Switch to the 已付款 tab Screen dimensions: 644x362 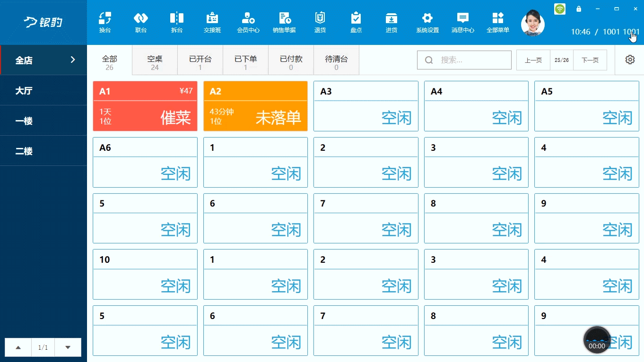pos(291,60)
